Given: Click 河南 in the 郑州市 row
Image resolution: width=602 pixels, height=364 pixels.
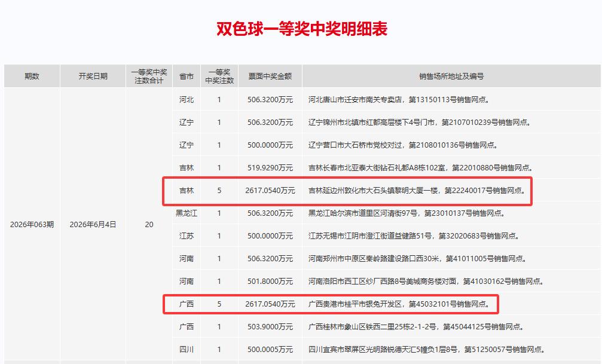Looking at the screenshot, I should pos(186,258).
